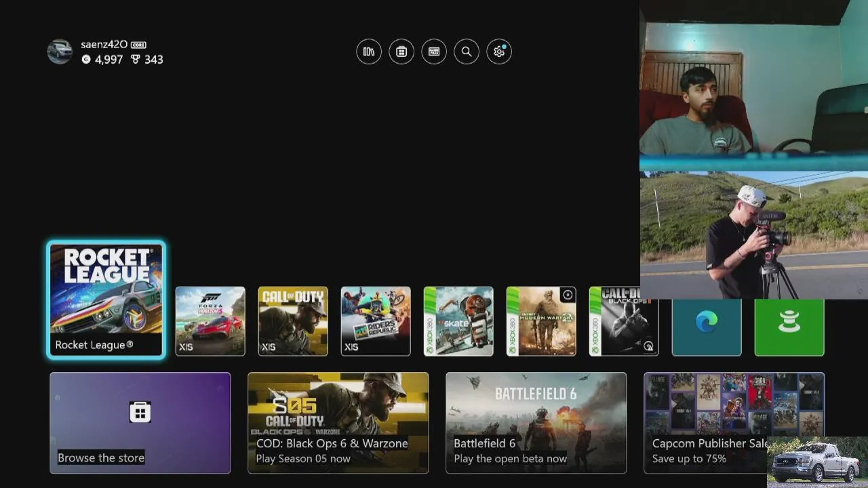Launch the Forza Horizon 5 tile
868x488 pixels.
210,321
